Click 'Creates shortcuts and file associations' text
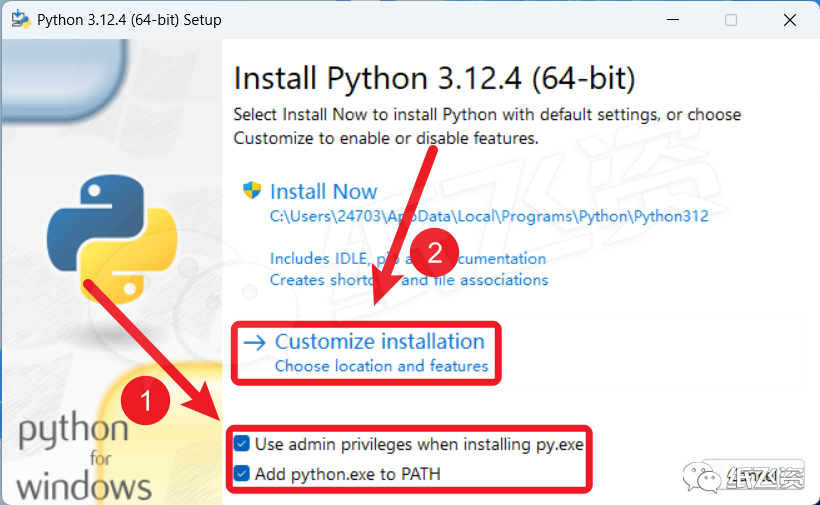Viewport: 820px width, 505px height. (409, 280)
